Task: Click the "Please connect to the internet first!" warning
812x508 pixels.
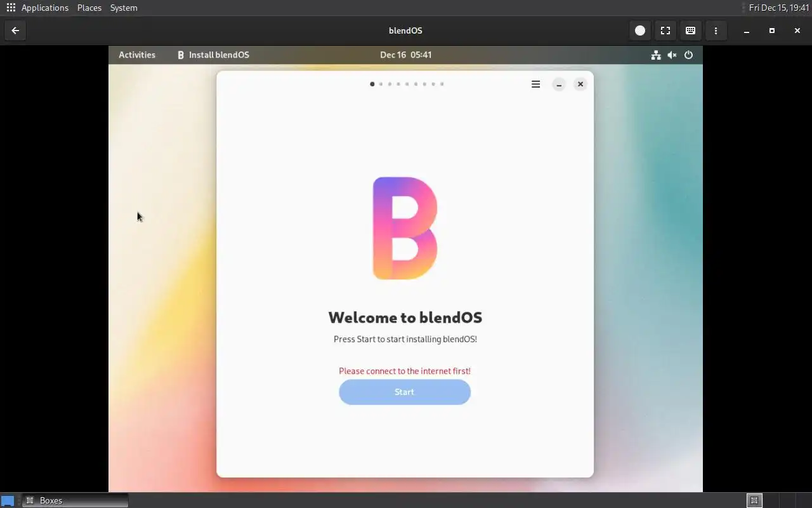Action: tap(405, 371)
